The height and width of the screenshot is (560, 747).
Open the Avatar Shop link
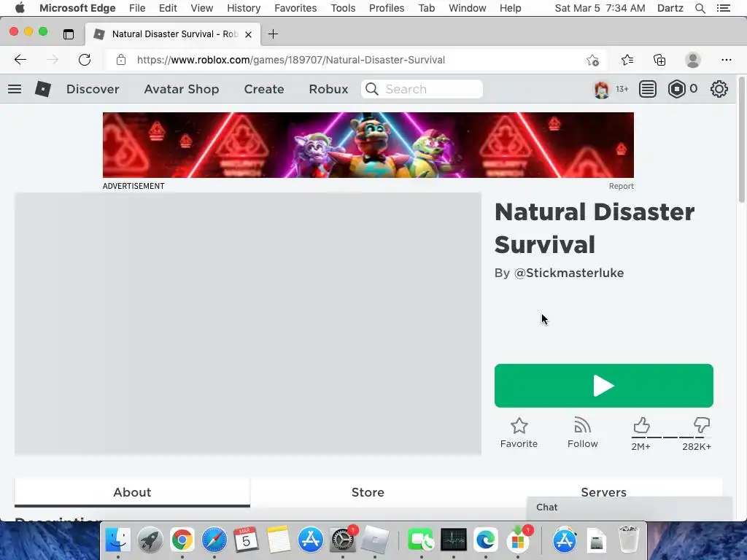pos(182,89)
